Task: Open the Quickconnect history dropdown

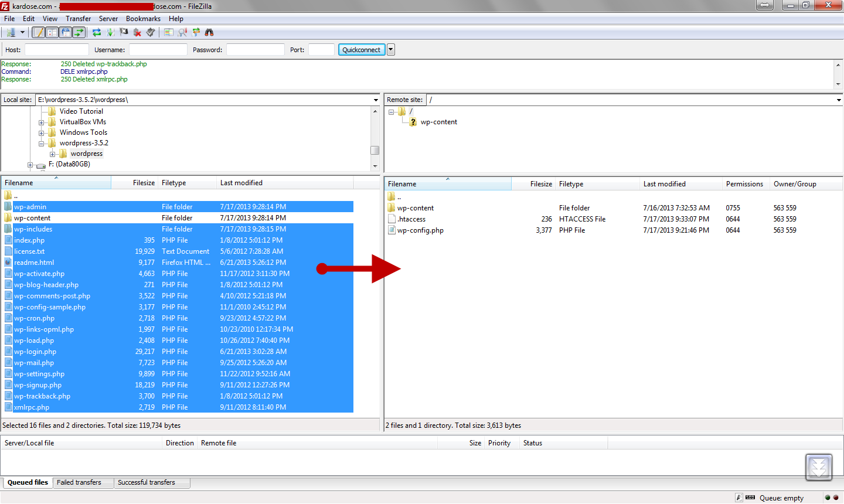Action: [391, 50]
